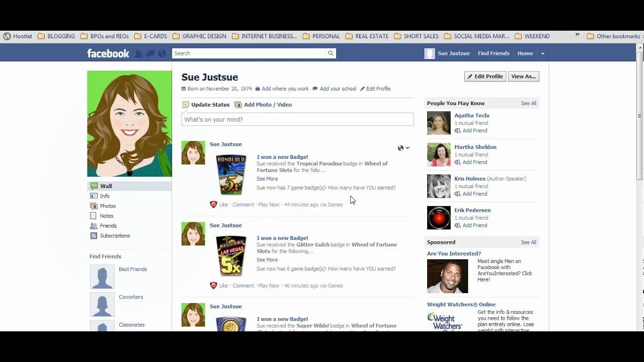The image size is (644, 362).
Task: Click Play Now on the 44 minutes ago post
Action: [x=269, y=205]
